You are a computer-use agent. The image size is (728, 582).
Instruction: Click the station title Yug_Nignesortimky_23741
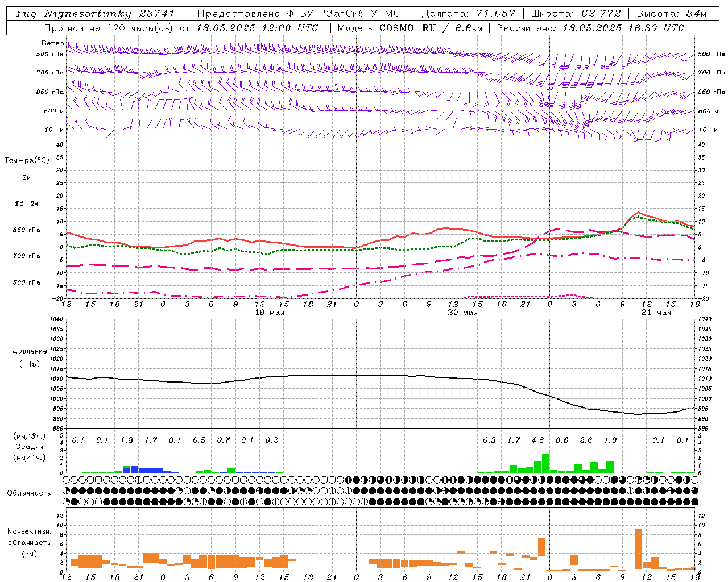pyautogui.click(x=95, y=14)
